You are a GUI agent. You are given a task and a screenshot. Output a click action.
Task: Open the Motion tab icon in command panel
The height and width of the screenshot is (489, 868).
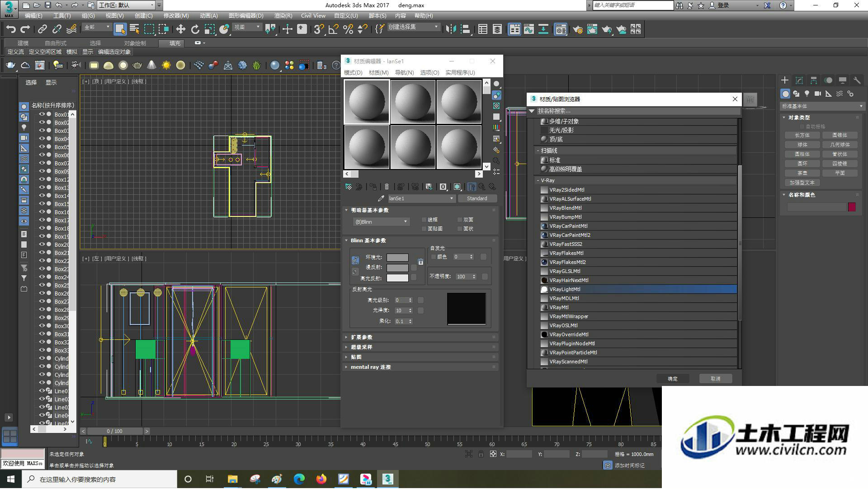(828, 80)
